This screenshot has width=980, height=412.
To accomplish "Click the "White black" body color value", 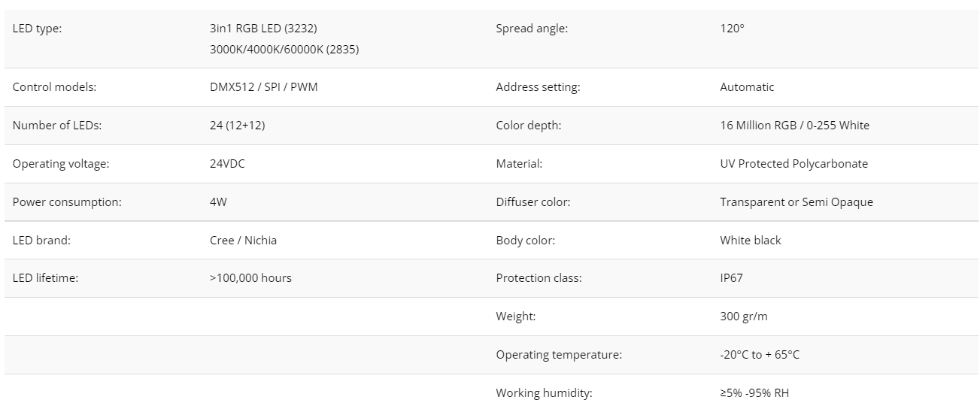I will pos(751,241).
